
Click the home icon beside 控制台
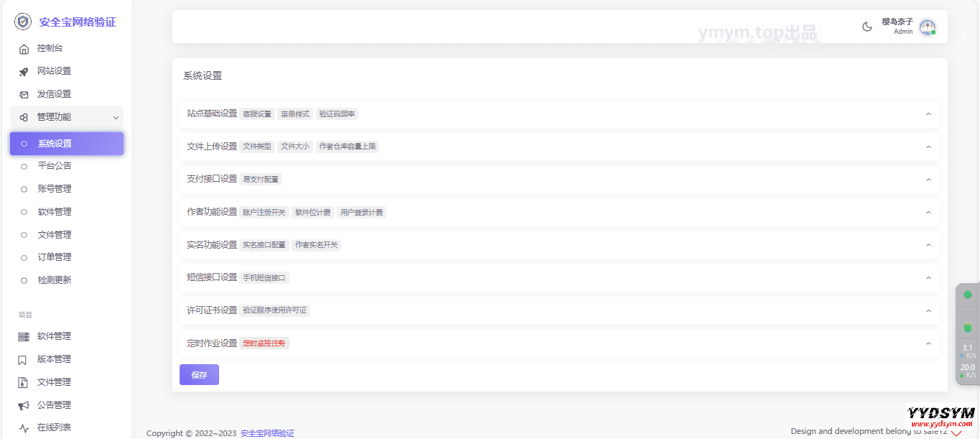pos(24,49)
